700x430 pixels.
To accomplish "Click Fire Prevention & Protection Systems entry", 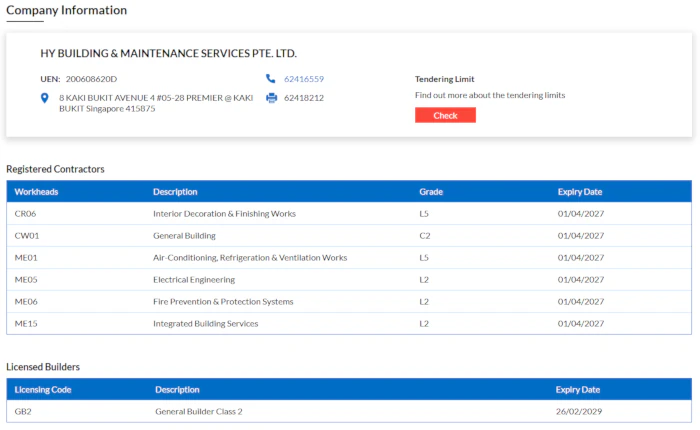I will [223, 302].
